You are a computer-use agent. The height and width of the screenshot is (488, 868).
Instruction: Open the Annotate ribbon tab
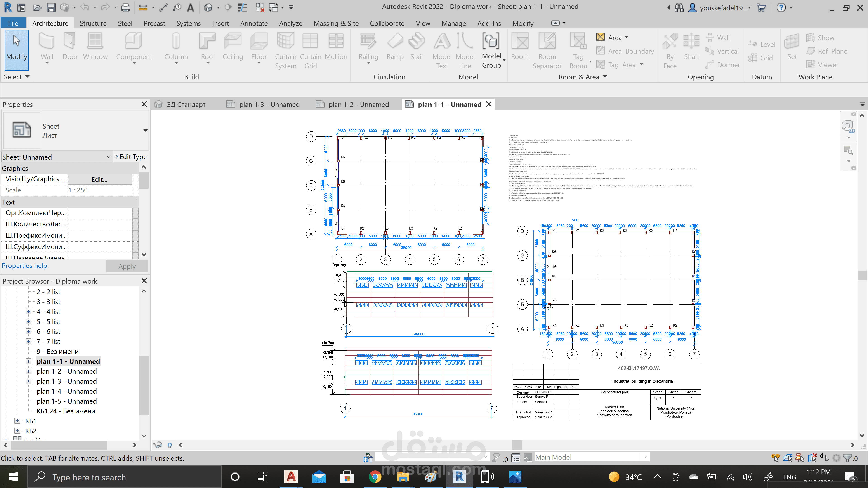click(x=254, y=23)
